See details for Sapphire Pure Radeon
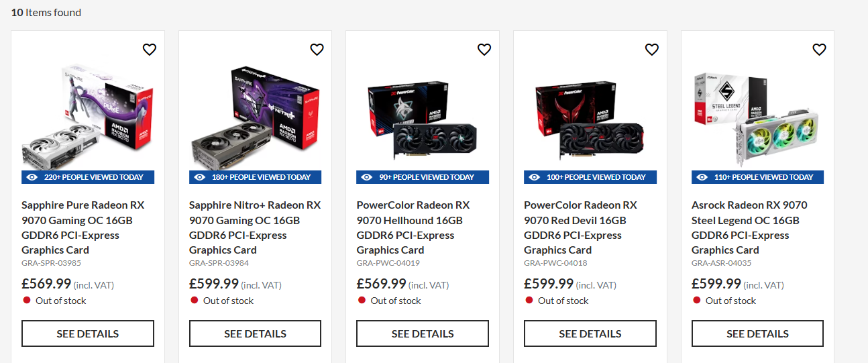 pos(88,333)
